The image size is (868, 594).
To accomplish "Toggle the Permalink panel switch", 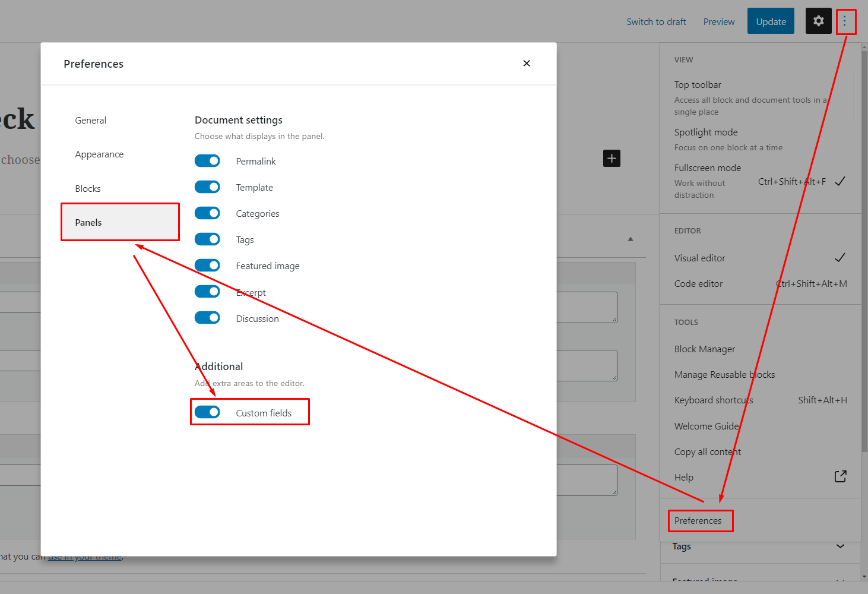I will [207, 161].
